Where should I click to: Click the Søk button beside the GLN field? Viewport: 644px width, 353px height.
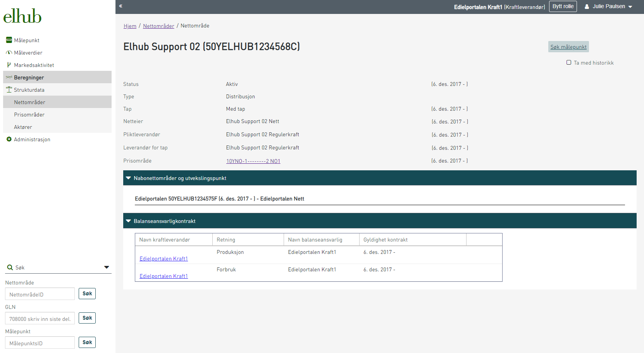[87, 318]
